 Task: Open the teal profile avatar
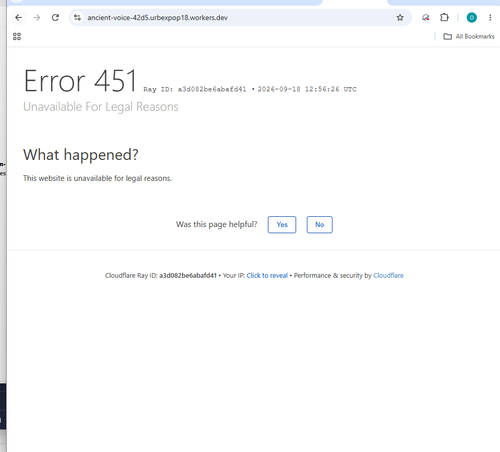click(x=472, y=18)
